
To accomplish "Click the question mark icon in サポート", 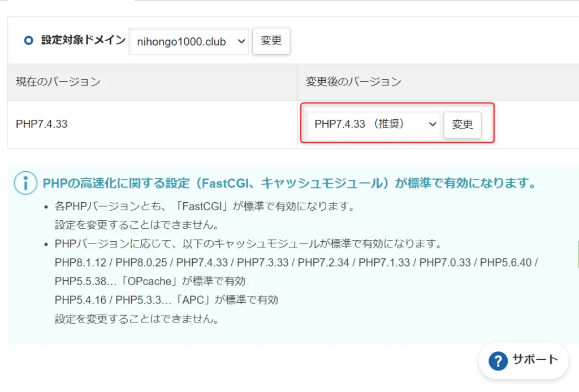I will (x=498, y=361).
